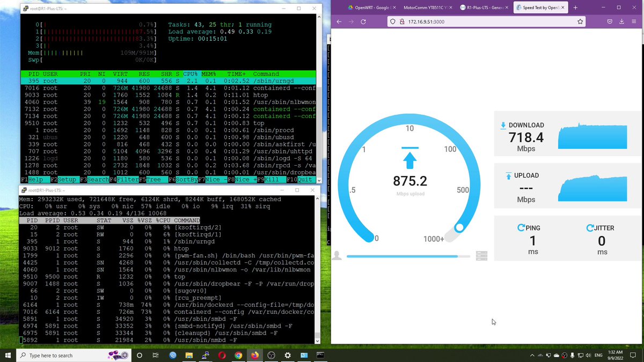Click the nmbd -F row in top window
The height and width of the screenshot is (362, 644).
167,340
